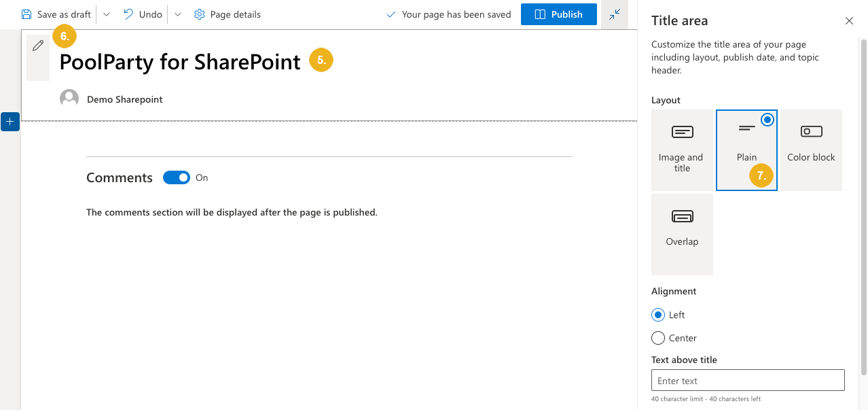Click the book icon on Publish button
Screen dimensions: 868x410
point(540,14)
